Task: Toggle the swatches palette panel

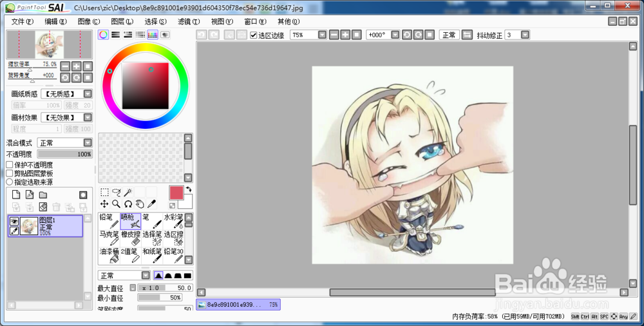Action: 153,35
